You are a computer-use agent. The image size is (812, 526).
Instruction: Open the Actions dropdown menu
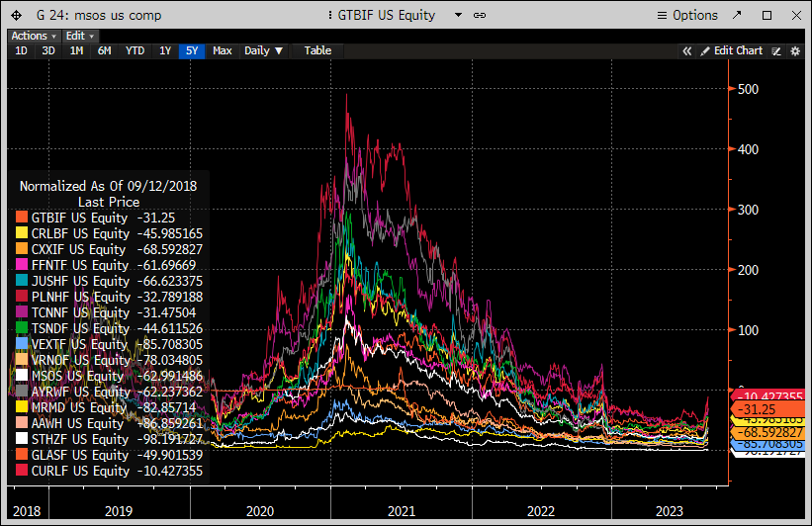click(x=34, y=36)
